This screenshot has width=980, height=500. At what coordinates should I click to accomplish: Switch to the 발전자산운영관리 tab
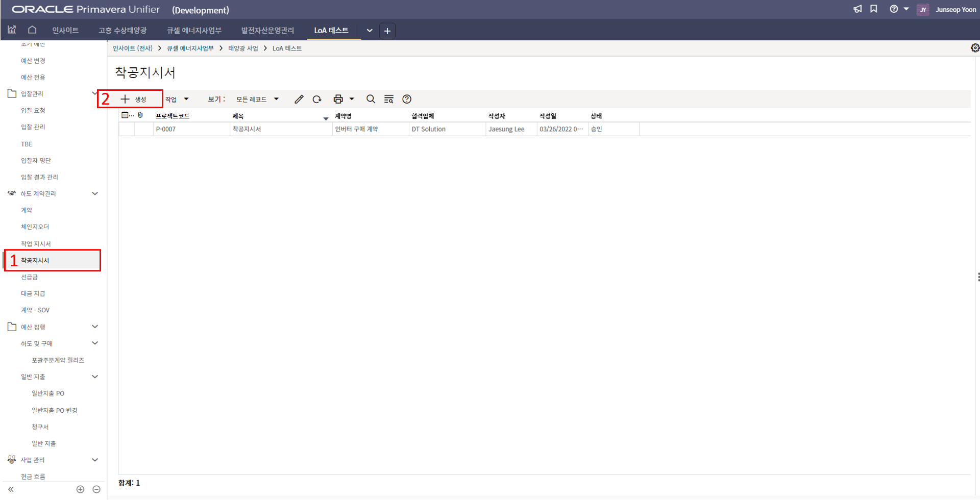coord(267,31)
